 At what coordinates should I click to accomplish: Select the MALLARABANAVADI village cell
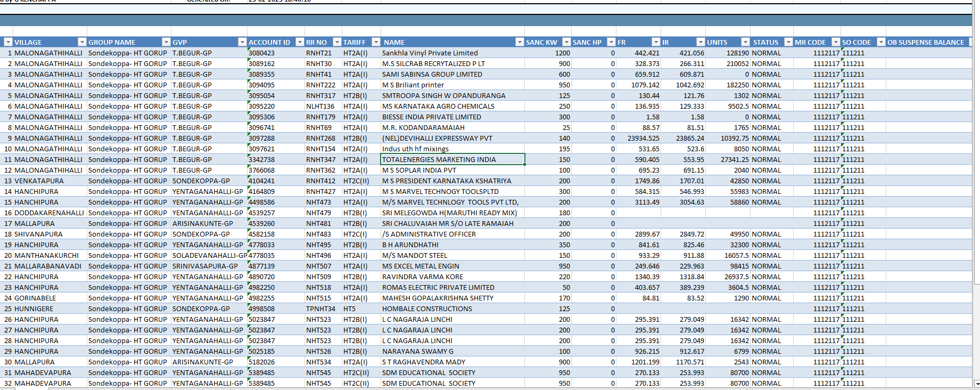point(50,266)
